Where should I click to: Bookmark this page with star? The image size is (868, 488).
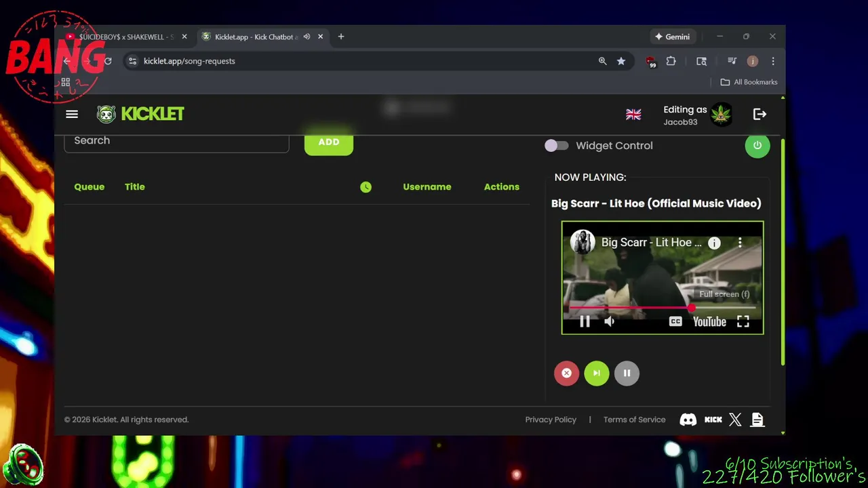click(x=621, y=61)
